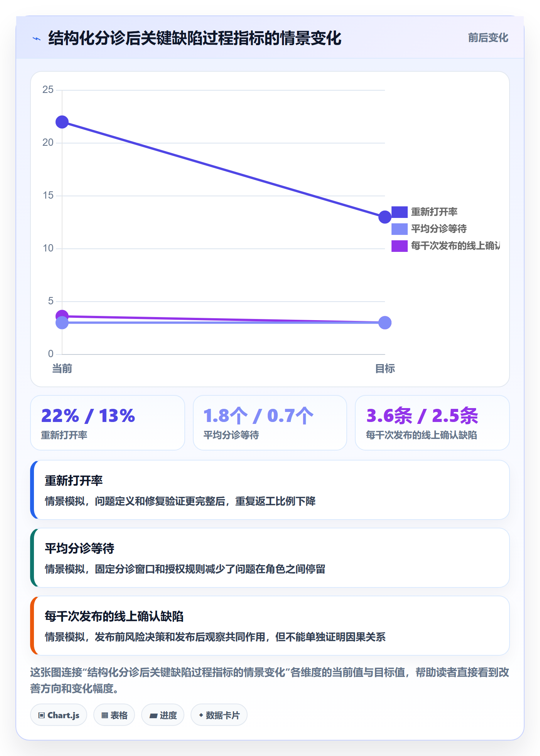The width and height of the screenshot is (540, 756).
Task: Click the 重新打开率 target point at 13
Action: [385, 217]
